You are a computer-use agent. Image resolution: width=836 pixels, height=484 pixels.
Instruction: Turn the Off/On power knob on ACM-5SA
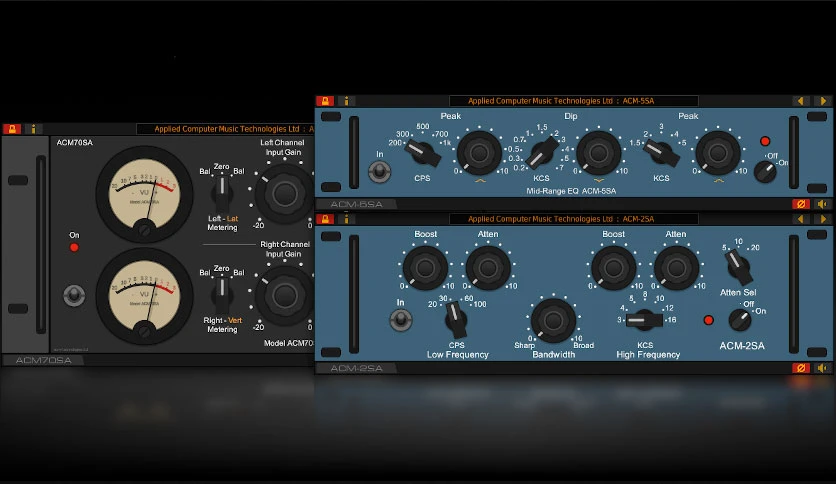pyautogui.click(x=765, y=172)
